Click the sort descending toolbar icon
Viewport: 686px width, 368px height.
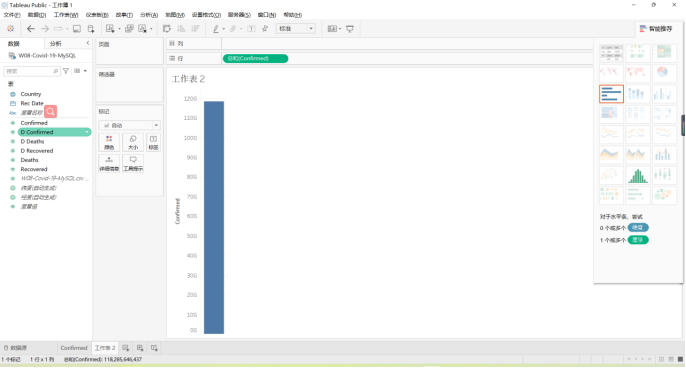click(195, 29)
